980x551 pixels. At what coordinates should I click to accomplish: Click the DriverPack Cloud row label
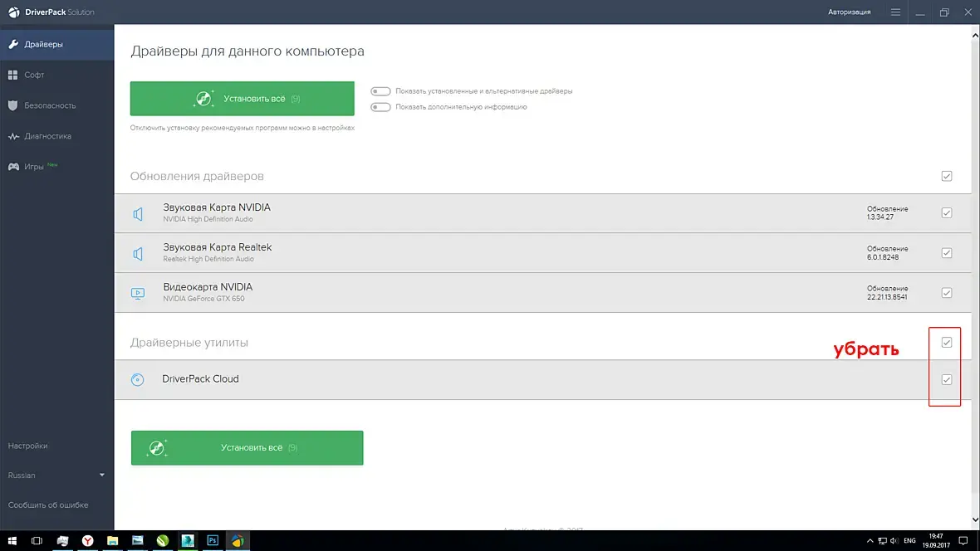click(x=201, y=379)
